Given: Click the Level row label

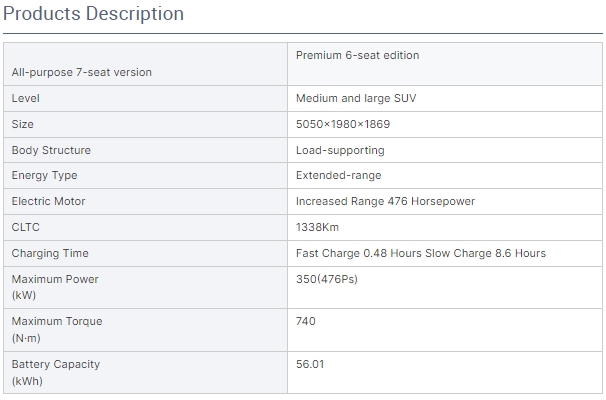Looking at the screenshot, I should (x=25, y=99).
